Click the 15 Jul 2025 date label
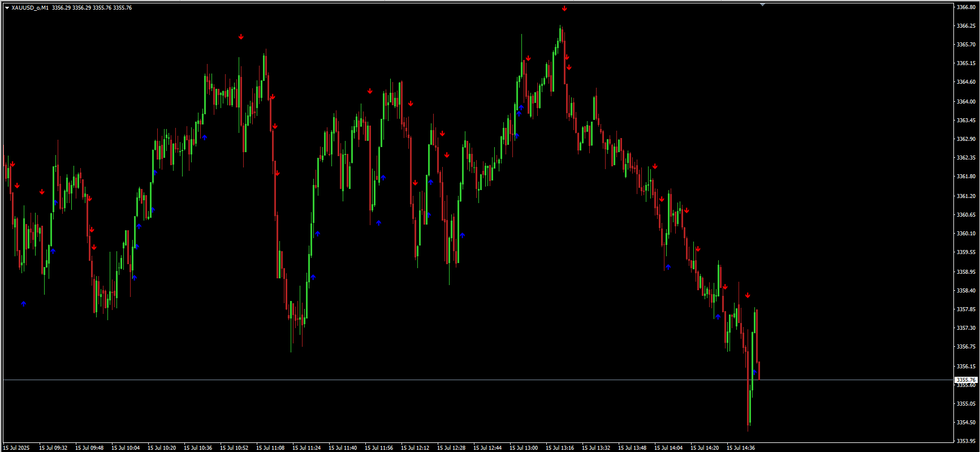Viewport: 980px width, 452px height. (16, 447)
